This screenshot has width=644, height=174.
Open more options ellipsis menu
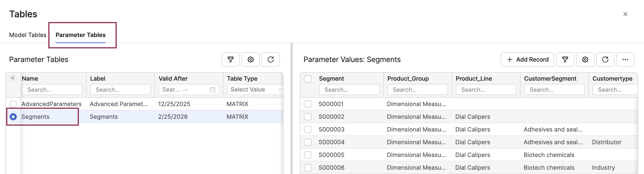(625, 60)
